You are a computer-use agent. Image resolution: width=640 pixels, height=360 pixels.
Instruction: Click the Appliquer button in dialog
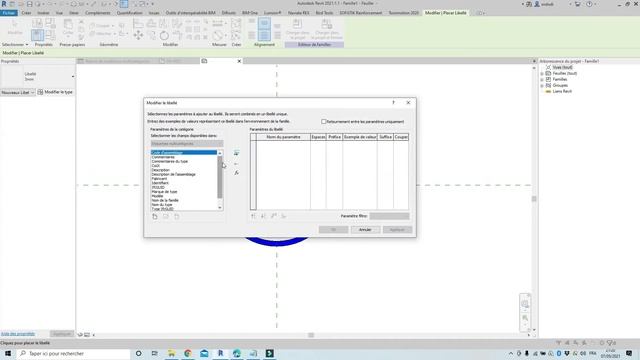(397, 230)
